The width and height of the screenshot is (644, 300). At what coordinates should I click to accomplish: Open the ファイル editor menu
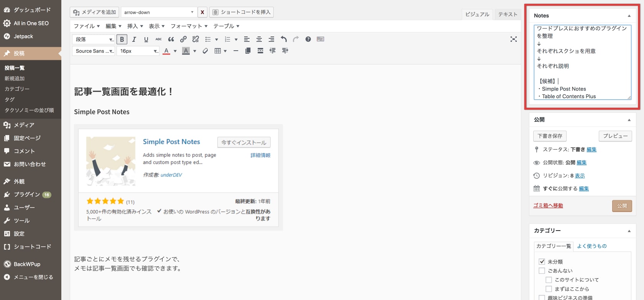87,26
